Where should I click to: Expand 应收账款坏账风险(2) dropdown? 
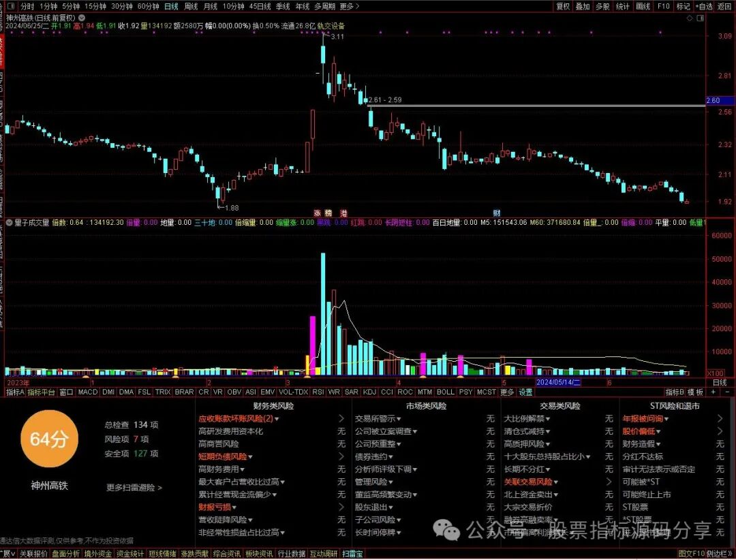pyautogui.click(x=277, y=419)
